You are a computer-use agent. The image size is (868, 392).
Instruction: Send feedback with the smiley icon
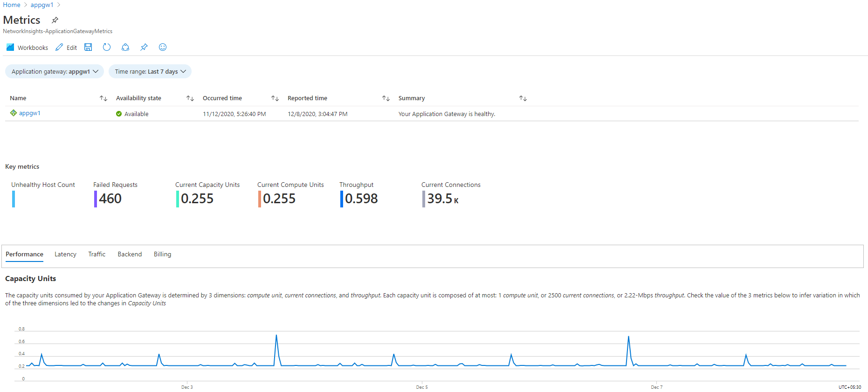pyautogui.click(x=163, y=47)
